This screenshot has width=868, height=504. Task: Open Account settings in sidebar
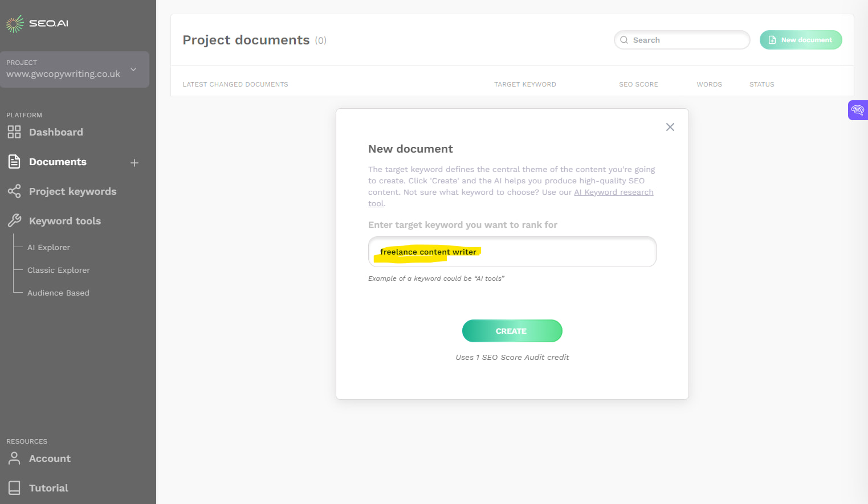pos(50,458)
